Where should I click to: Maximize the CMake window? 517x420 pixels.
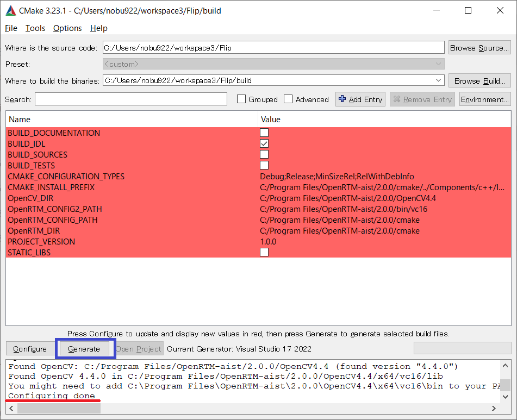(x=468, y=10)
